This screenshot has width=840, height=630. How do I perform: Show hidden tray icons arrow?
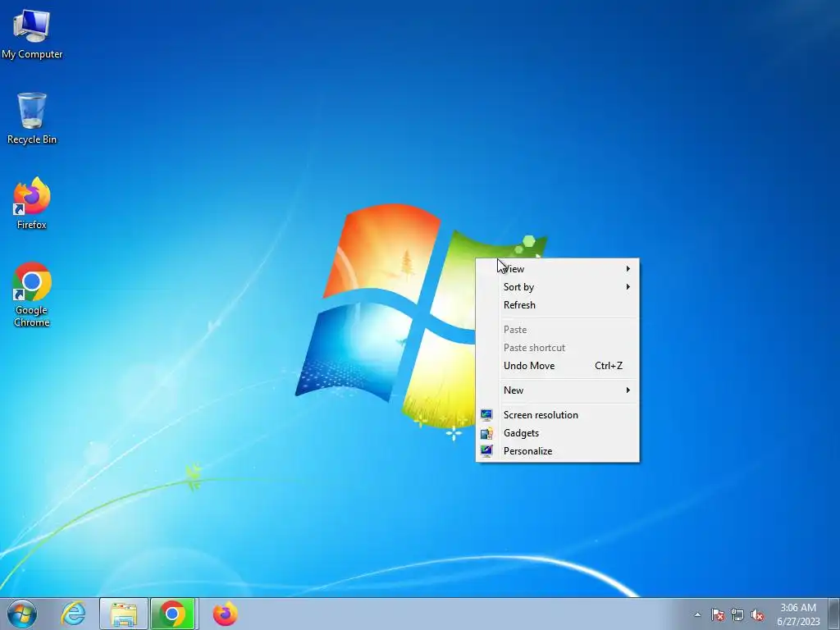point(697,614)
